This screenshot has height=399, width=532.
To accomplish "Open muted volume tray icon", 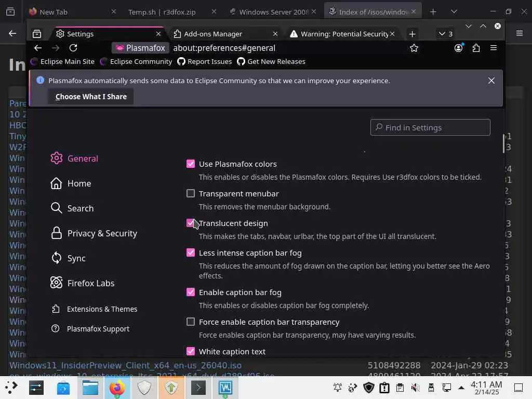I will click(415, 388).
